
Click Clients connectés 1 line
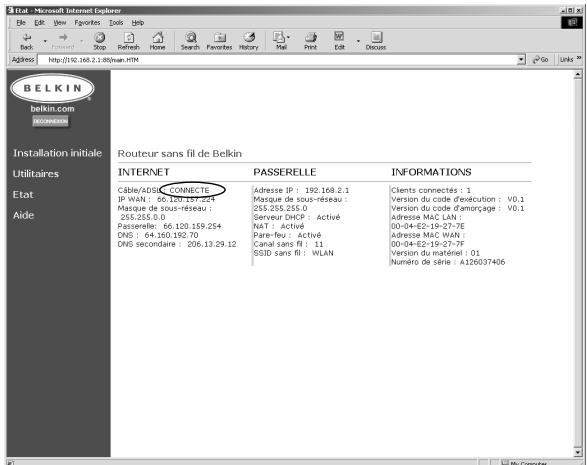pyautogui.click(x=431, y=190)
